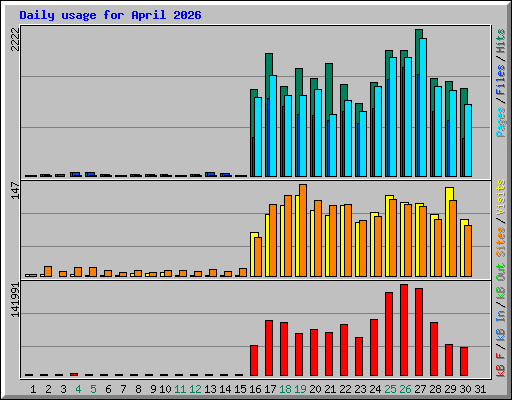Click the "kB F / kB In / kB" legend text
The height and width of the screenshot is (400, 512).
501,332
